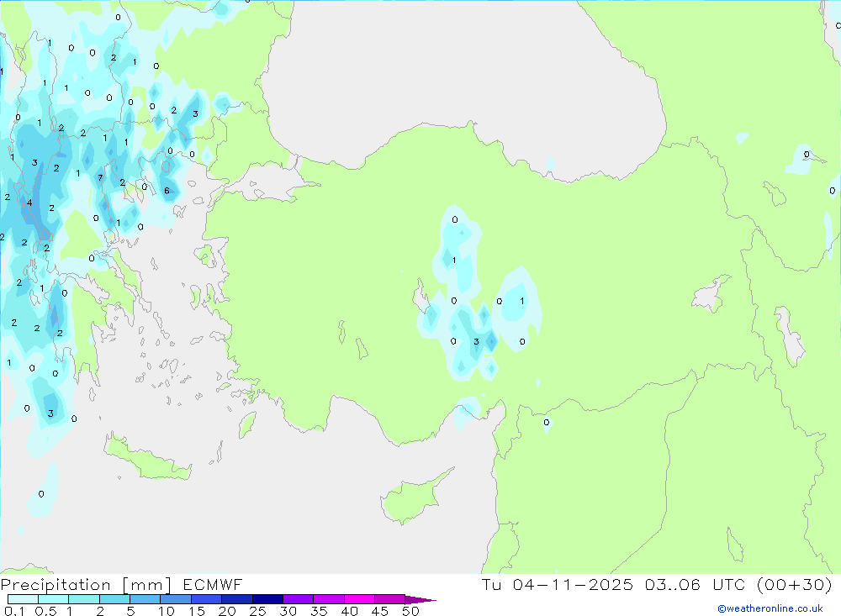The image size is (841, 616).
Task: Click the legend label '30'
Action: (288, 611)
